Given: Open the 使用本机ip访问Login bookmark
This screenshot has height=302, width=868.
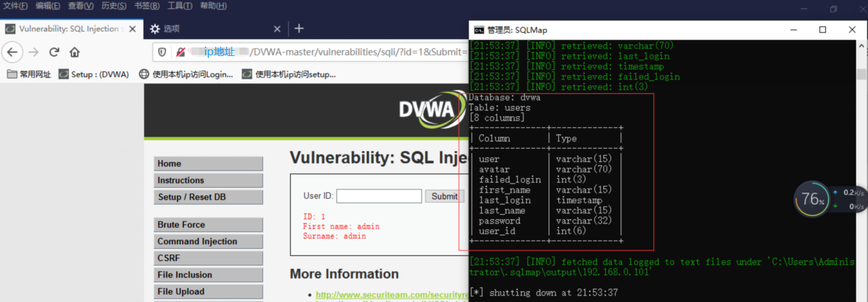Looking at the screenshot, I should [x=186, y=74].
